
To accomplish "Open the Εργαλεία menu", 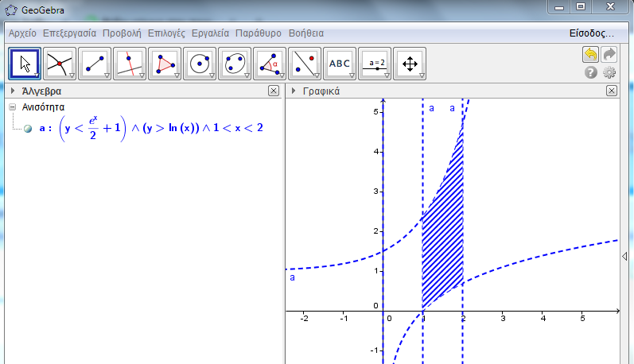I will [x=210, y=33].
